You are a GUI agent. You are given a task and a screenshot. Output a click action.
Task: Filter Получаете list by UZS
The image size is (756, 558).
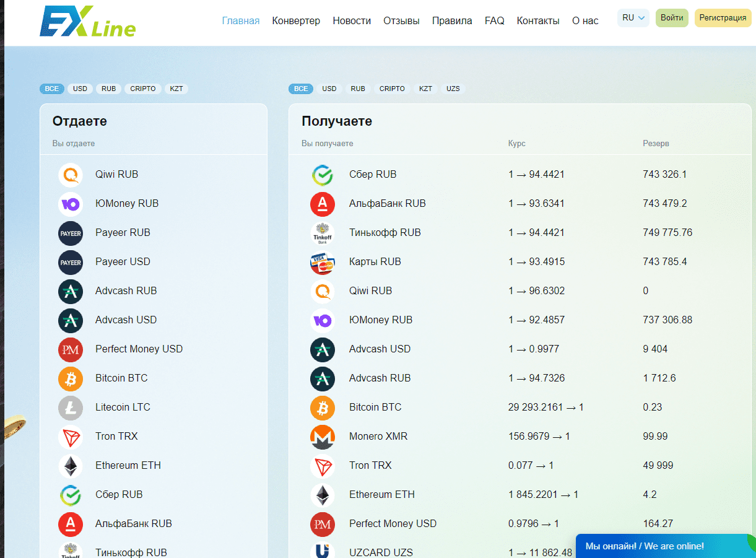(x=453, y=89)
